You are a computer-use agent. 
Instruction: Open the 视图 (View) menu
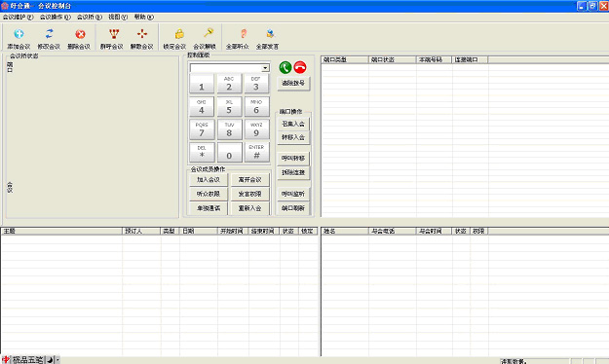118,18
